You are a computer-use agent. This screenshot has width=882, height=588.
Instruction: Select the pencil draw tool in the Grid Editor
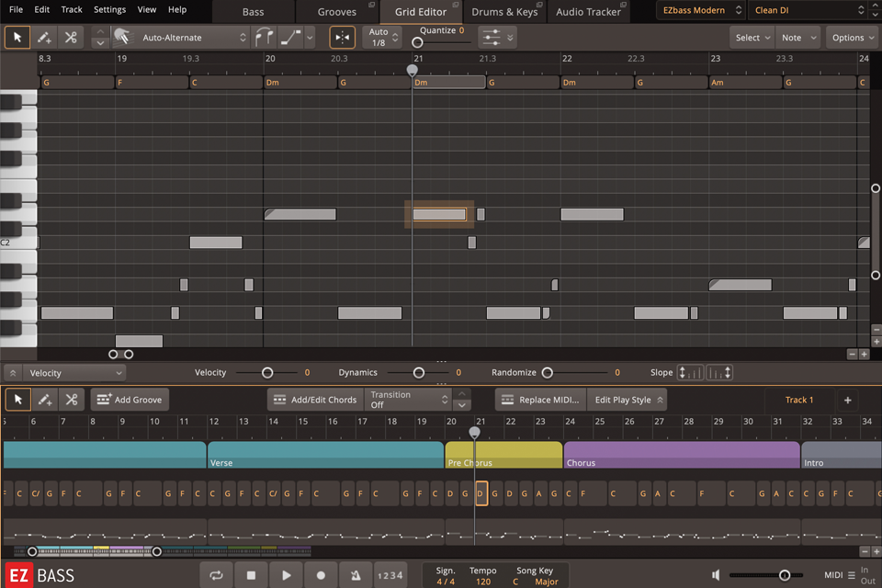(x=44, y=38)
